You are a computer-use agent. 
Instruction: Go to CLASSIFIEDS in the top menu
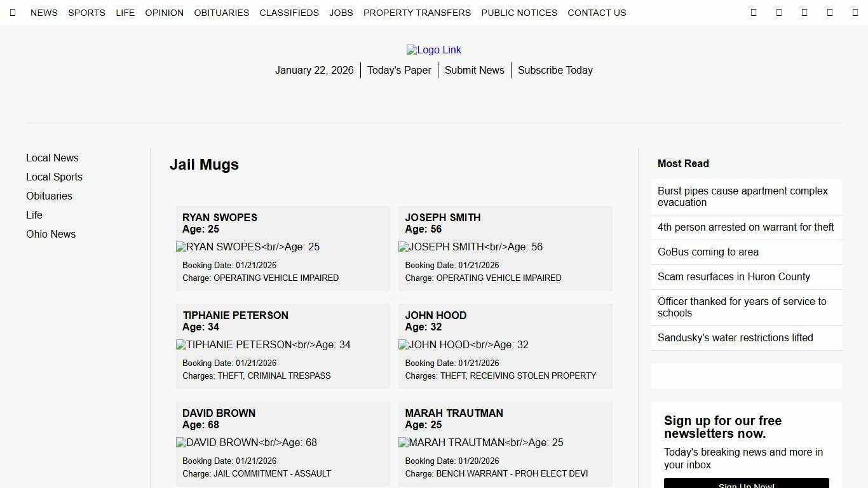tap(289, 13)
